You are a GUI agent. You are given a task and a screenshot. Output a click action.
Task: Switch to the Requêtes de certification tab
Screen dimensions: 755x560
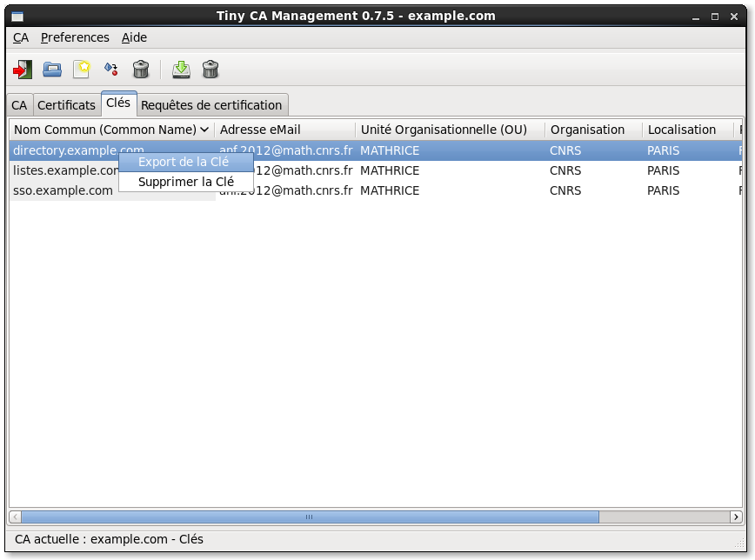(x=211, y=105)
